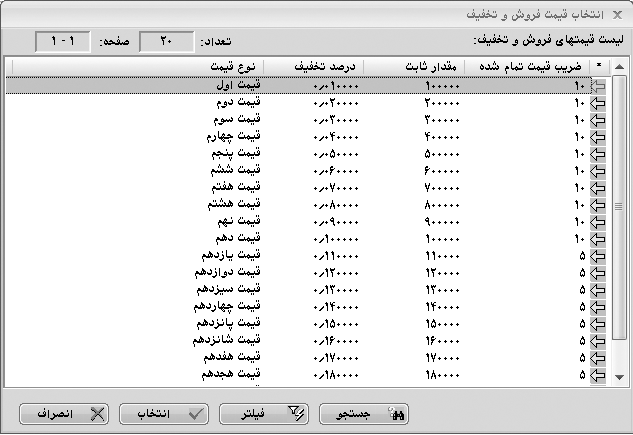The height and width of the screenshot is (435, 633).
Task: Click the arrow icon beside قیمت پنجم row
Action: coord(599,154)
